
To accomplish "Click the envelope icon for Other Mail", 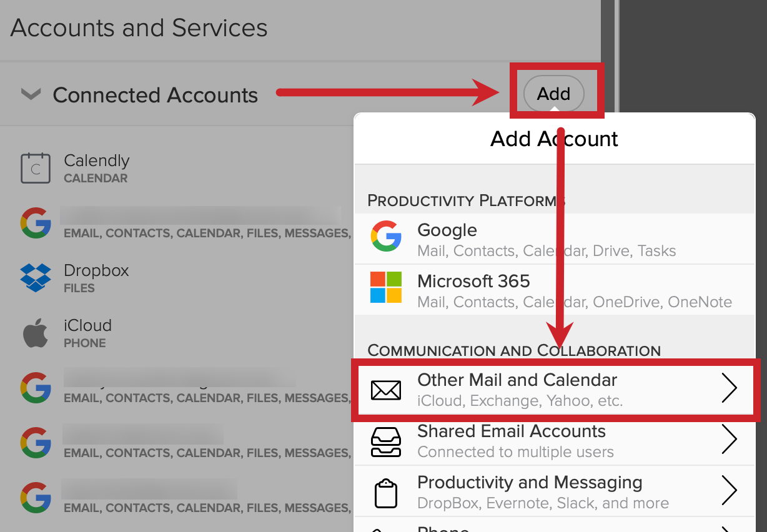I will 386,390.
